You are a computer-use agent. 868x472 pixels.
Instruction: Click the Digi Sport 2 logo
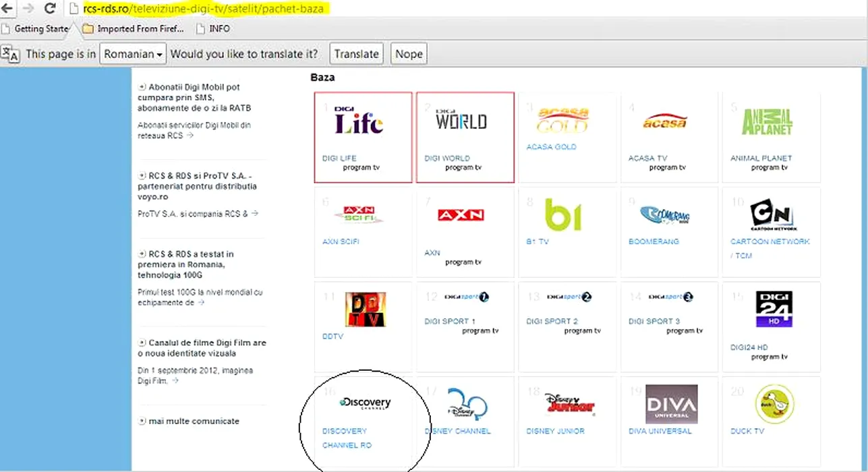pos(569,297)
